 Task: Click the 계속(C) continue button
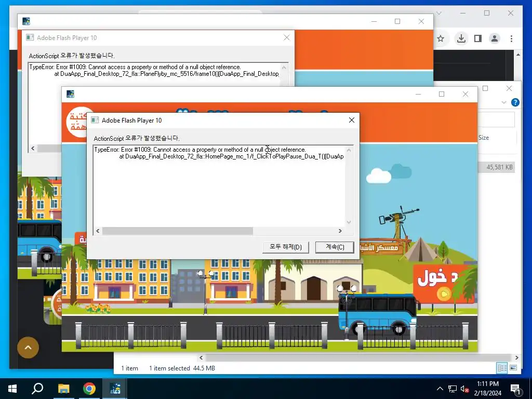[335, 247]
